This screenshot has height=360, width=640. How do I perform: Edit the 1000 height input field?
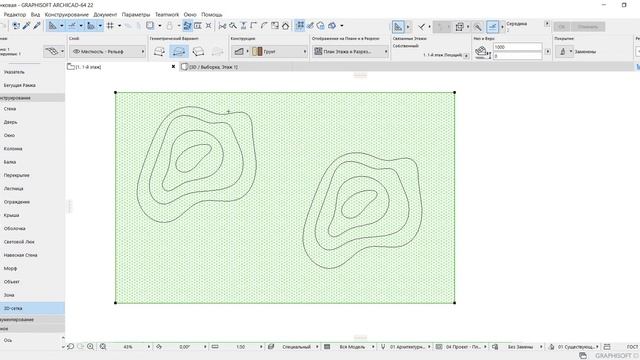(x=517, y=47)
